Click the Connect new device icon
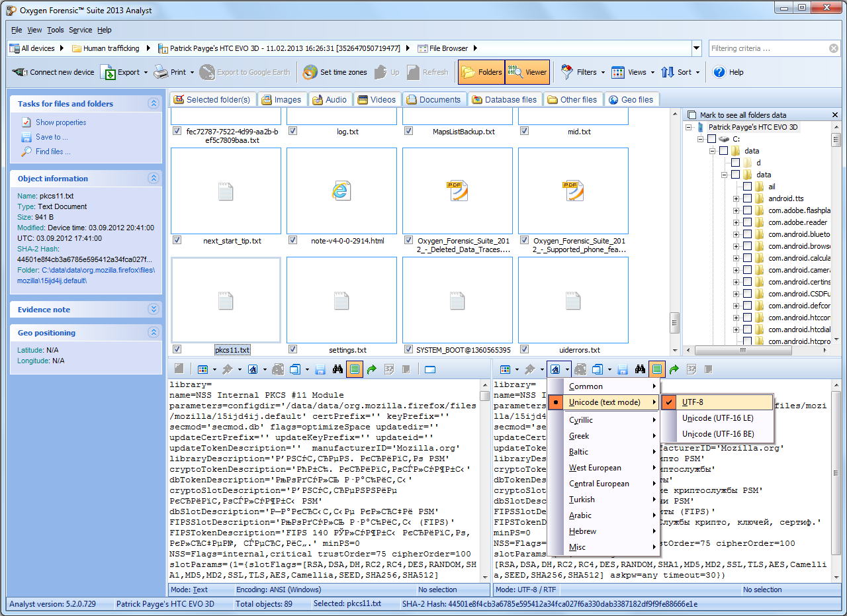847x616 pixels. click(x=20, y=72)
